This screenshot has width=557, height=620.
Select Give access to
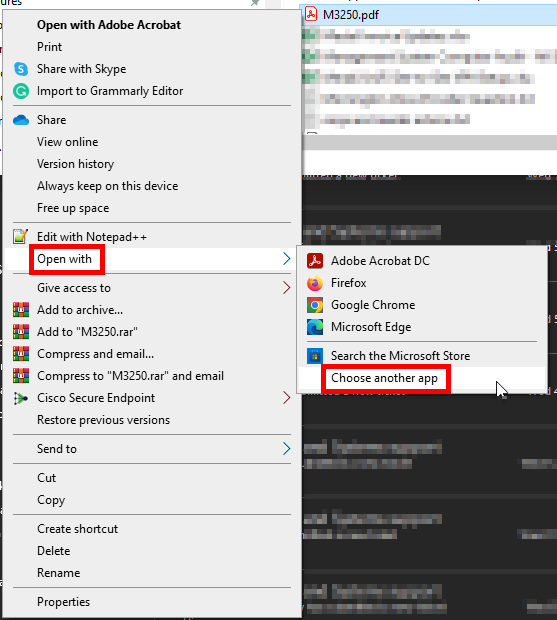pyautogui.click(x=153, y=288)
